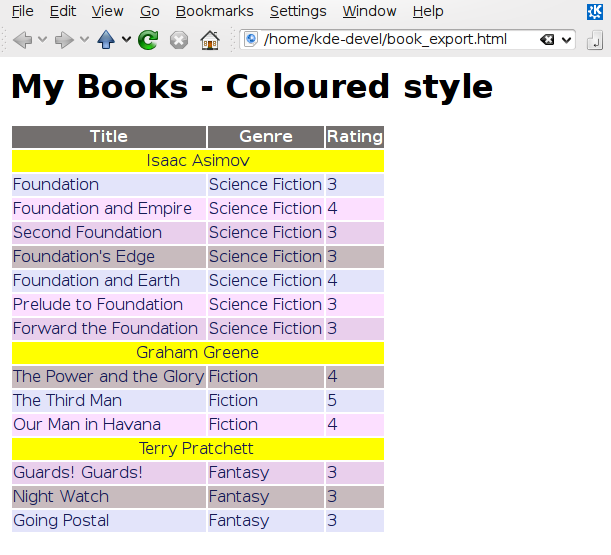The image size is (611, 555).
Task: Click the yellow Isaac Asimov row
Action: tap(198, 161)
